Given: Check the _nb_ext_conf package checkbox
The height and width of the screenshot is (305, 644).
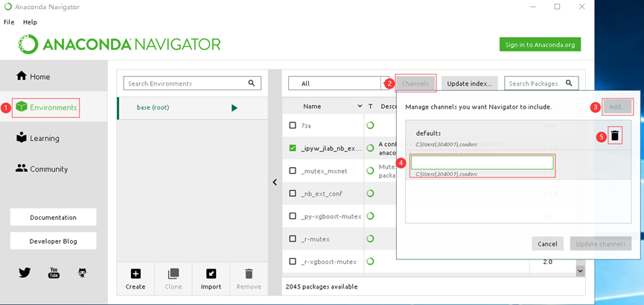Looking at the screenshot, I should (x=293, y=193).
